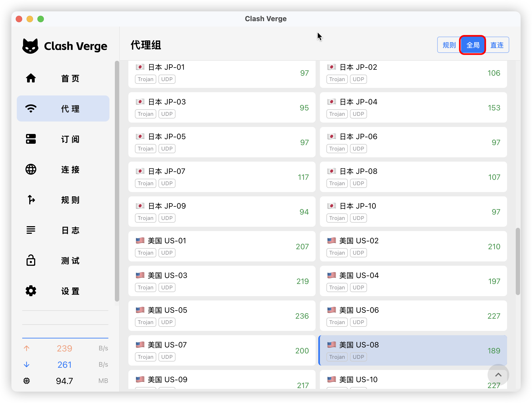Click the unlock test icon
Screen dimensions: 532x403
(31, 260)
